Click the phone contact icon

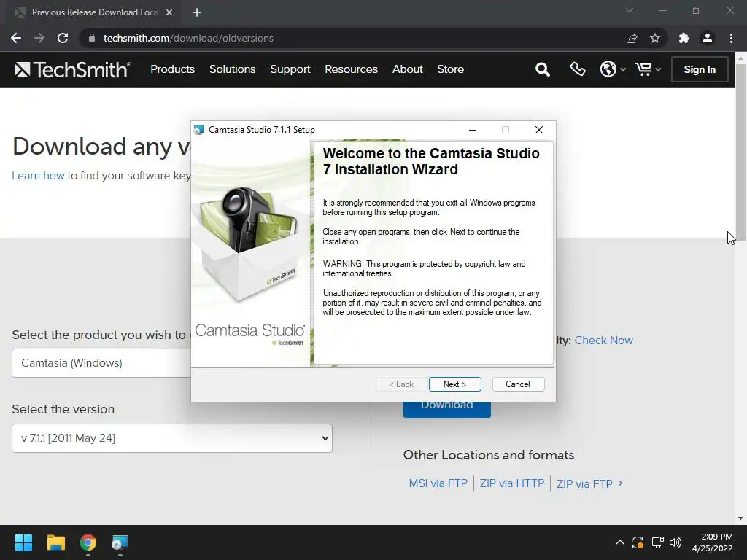point(578,69)
